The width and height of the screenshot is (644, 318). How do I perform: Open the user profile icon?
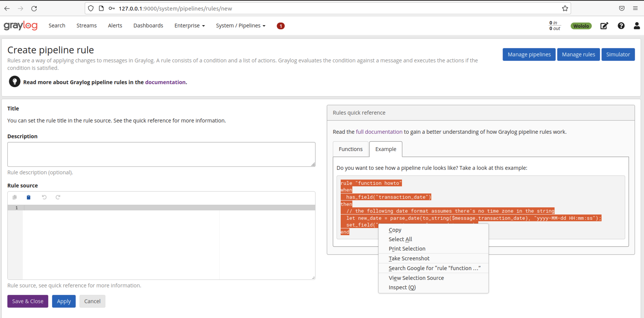[636, 26]
